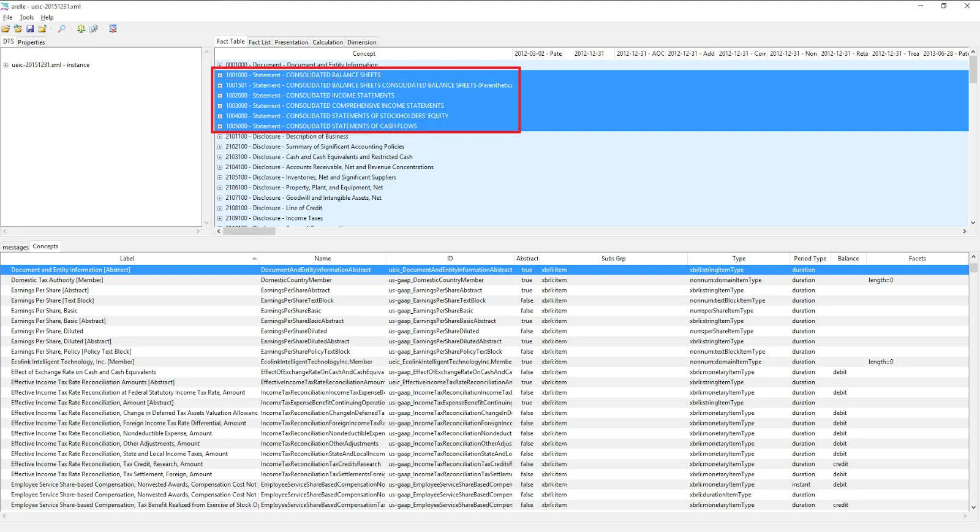Clear messages log with toolbar icon
The width and height of the screenshot is (980, 532).
(113, 29)
